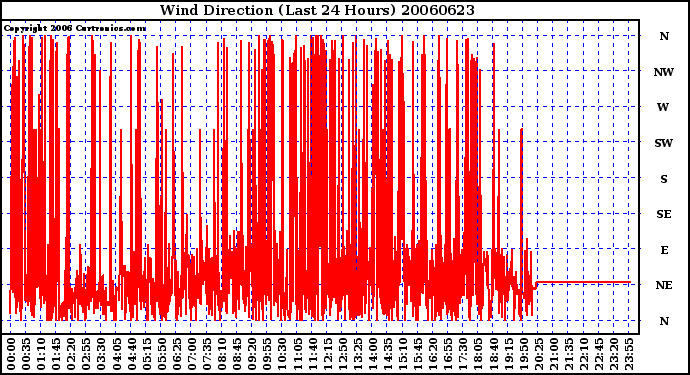Click the '06:25' time axis label
The image size is (690, 375).
177,354
